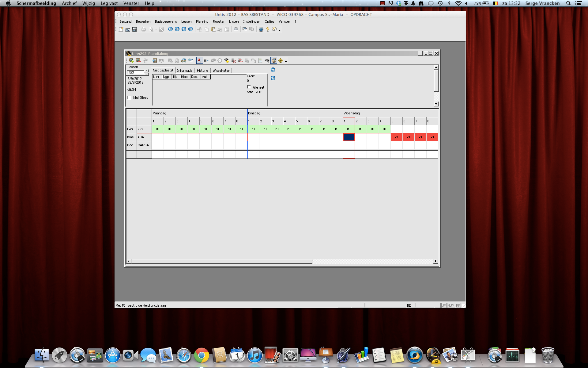588x368 pixels.
Task: Click the lesson number 292 input field
Action: tap(135, 73)
